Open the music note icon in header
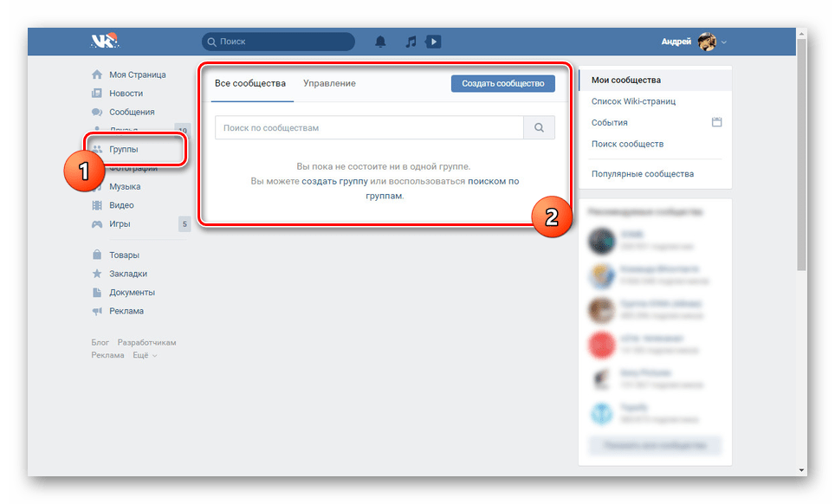Screen dimensions: 835x504 click(x=411, y=42)
